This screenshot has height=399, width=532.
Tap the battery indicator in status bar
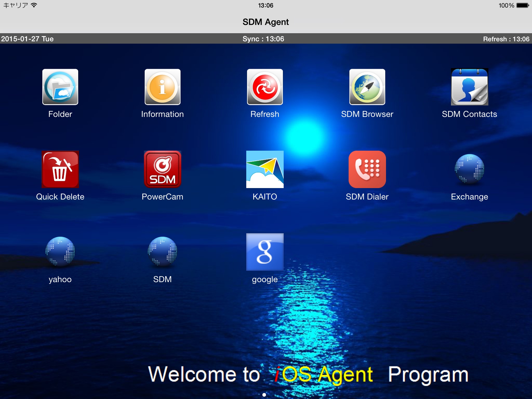coord(523,5)
